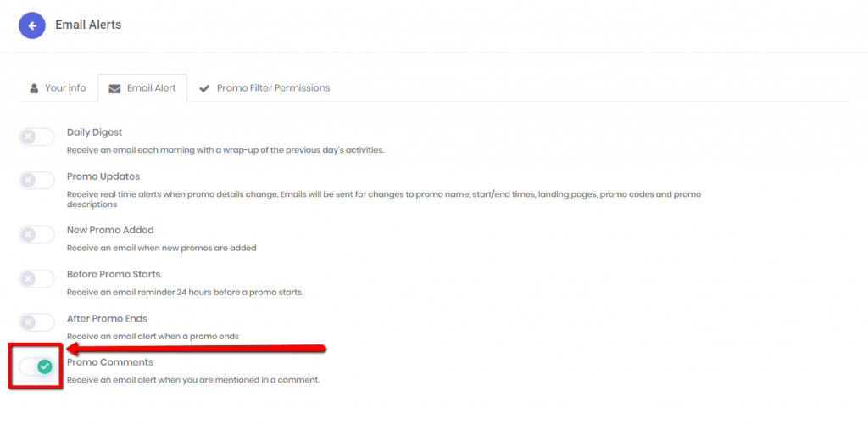868x425 pixels.
Task: Switch to Promo Filter Permissions tab
Action: pos(264,88)
